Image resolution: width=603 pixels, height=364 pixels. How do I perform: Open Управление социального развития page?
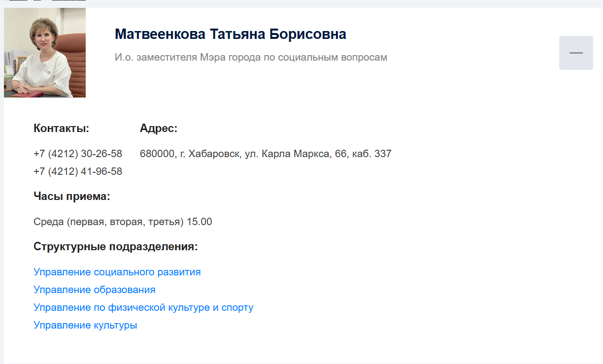[x=117, y=271]
